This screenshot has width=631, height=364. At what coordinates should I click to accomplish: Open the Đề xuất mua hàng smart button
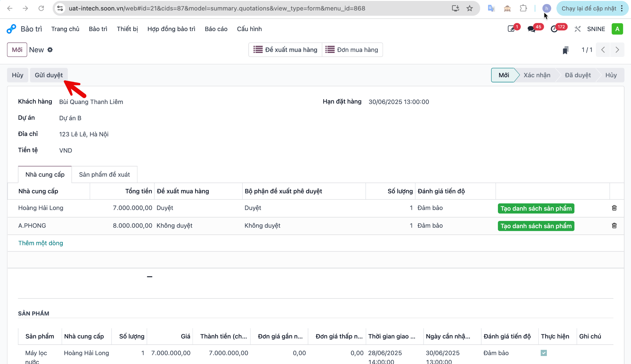coord(285,50)
